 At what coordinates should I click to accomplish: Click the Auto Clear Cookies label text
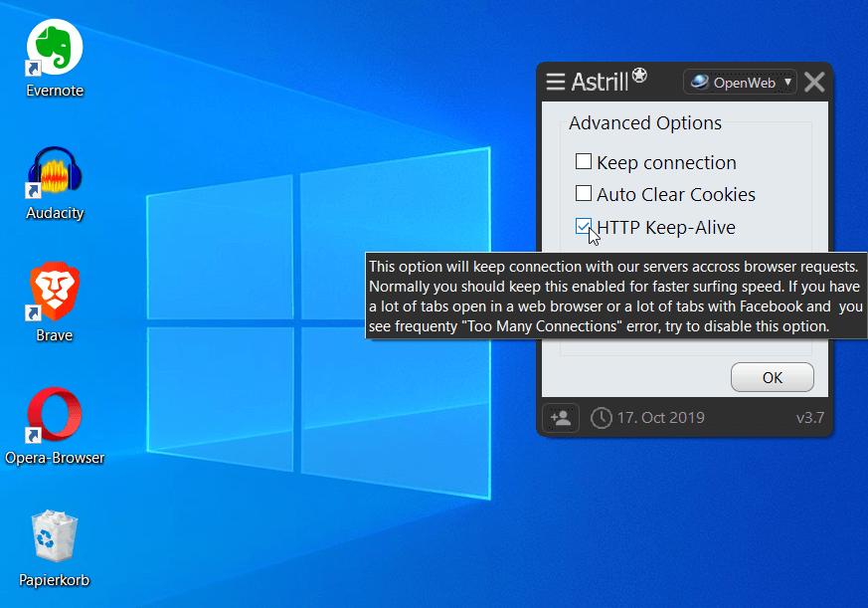(676, 194)
